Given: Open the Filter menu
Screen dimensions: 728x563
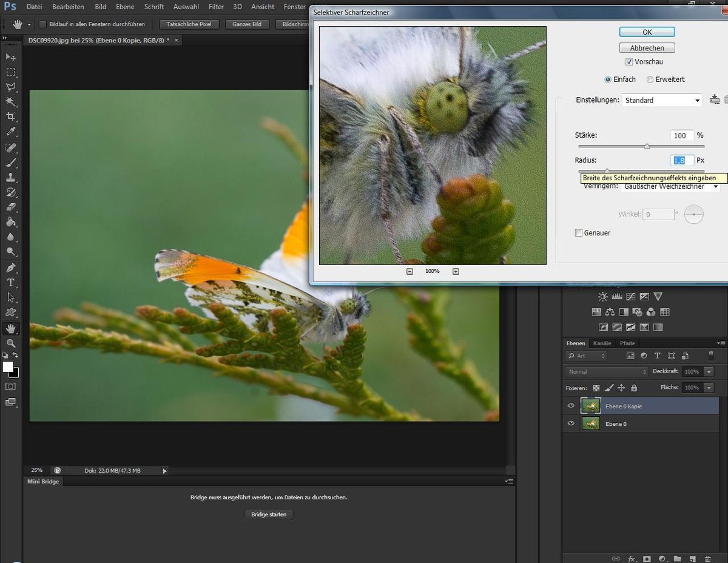Looking at the screenshot, I should 216,7.
